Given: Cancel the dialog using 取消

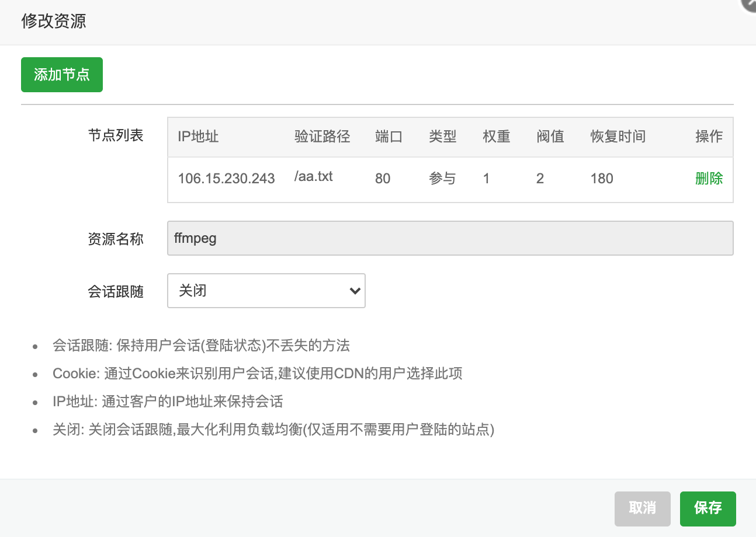Looking at the screenshot, I should point(643,508).
